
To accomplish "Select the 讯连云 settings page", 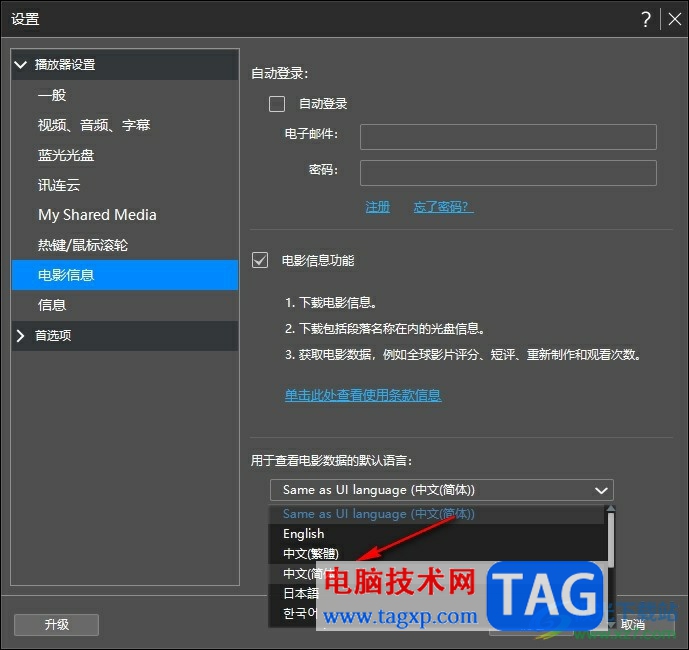I will [x=125, y=185].
